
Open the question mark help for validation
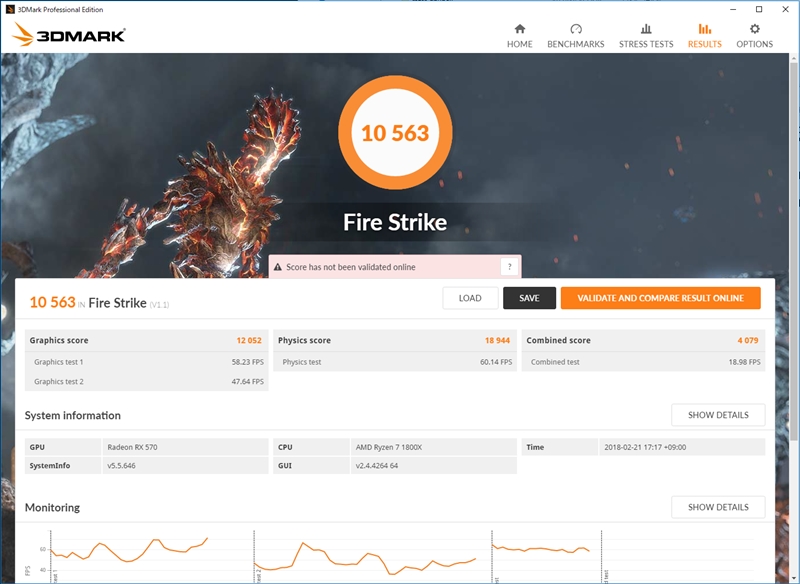[x=509, y=267]
